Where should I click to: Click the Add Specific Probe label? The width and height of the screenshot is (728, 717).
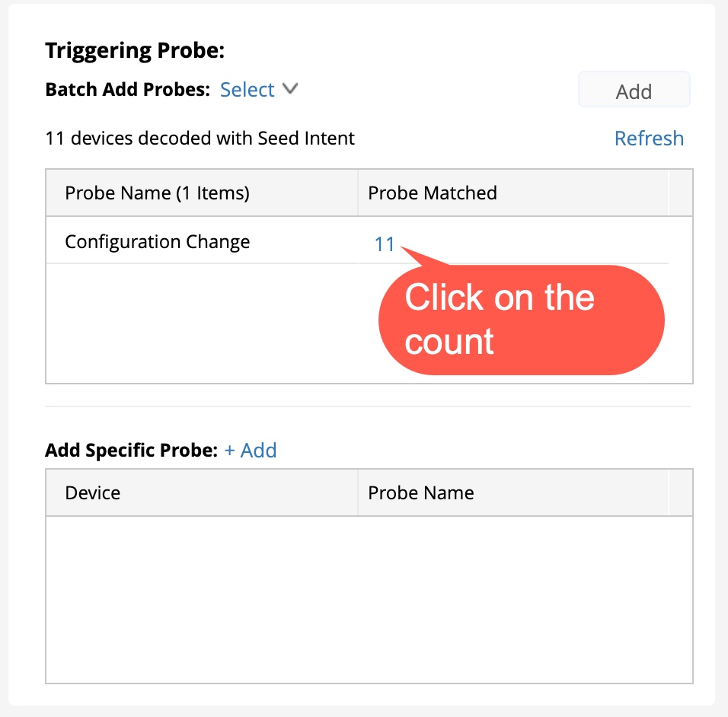pyautogui.click(x=132, y=451)
